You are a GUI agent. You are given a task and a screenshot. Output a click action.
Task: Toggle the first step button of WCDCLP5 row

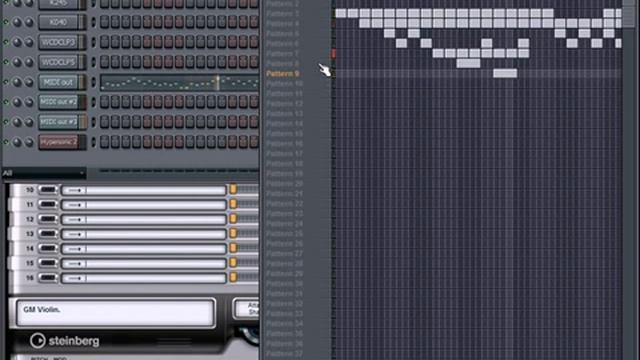[x=104, y=62]
